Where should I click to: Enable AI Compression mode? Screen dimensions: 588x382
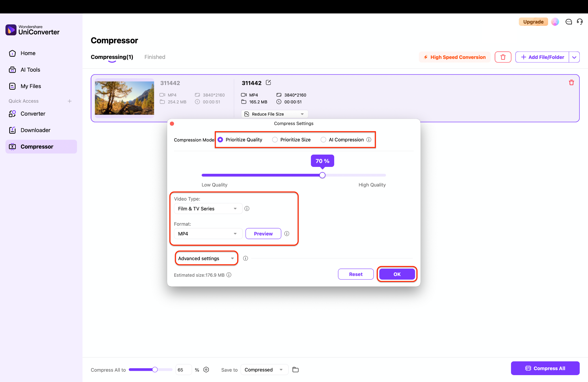pos(324,140)
